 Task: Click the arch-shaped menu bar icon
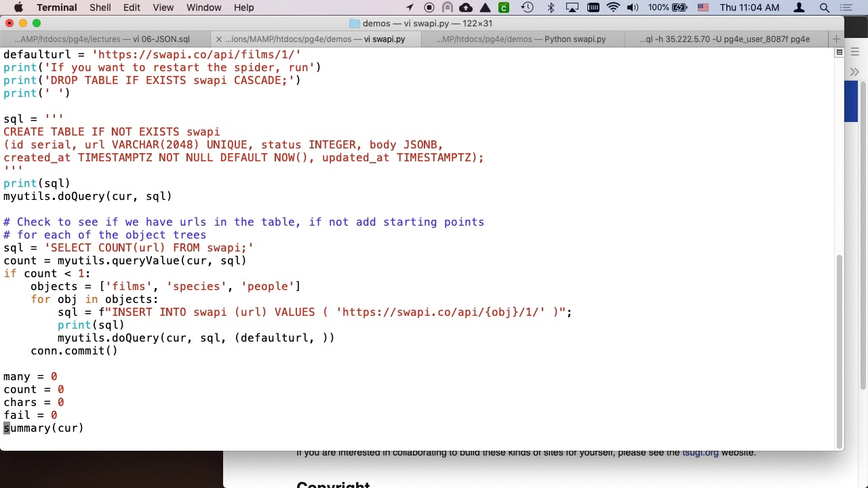click(447, 7)
